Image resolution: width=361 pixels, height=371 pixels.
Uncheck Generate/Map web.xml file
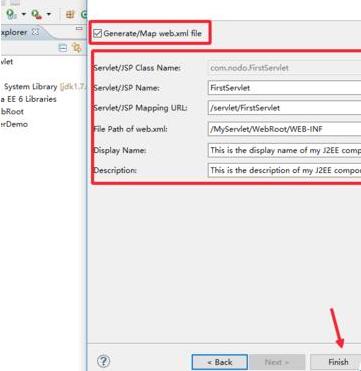97,33
